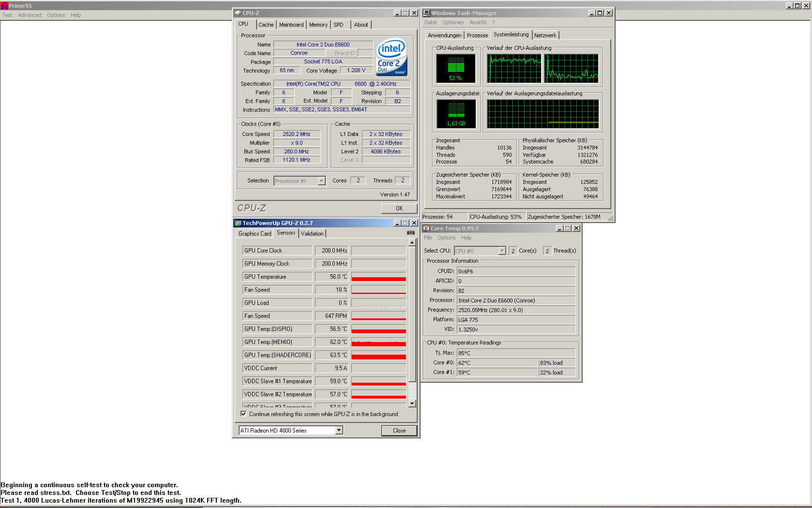
Task: Open the ATI Radeon HD 4800 Series dropdown
Action: pyautogui.click(x=339, y=430)
